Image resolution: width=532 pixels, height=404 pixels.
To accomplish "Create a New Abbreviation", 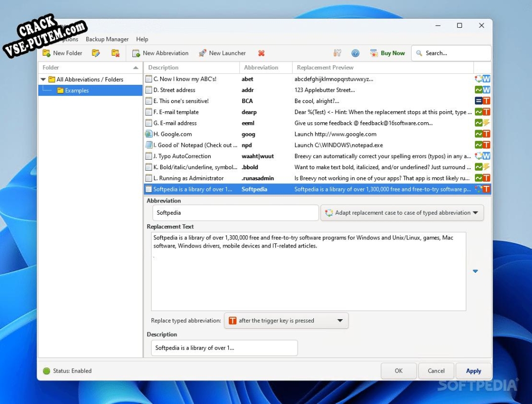I will coord(161,53).
